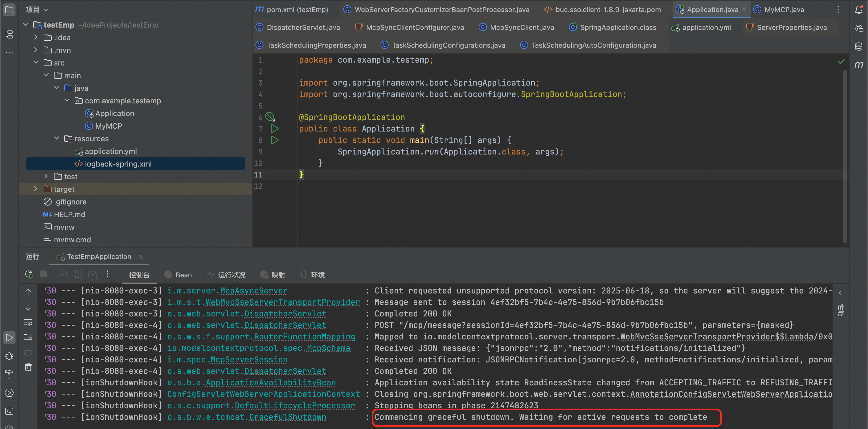
Task: Open the Run tool window icon
Action: point(9,338)
